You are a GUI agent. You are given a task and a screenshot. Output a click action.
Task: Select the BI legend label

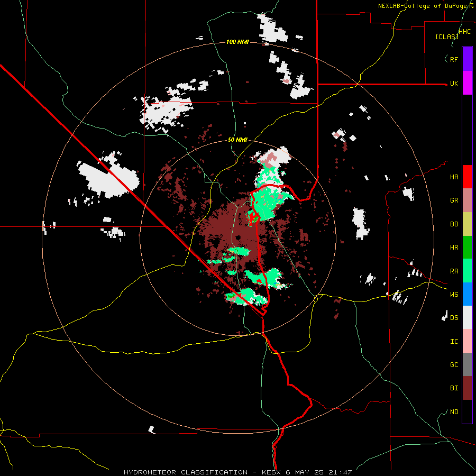coord(454,388)
